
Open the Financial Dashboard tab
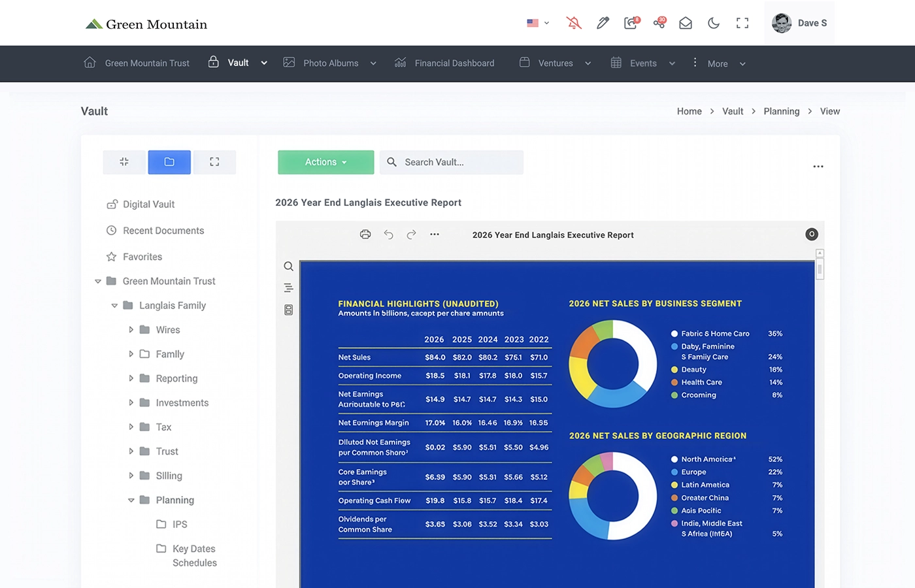point(444,63)
